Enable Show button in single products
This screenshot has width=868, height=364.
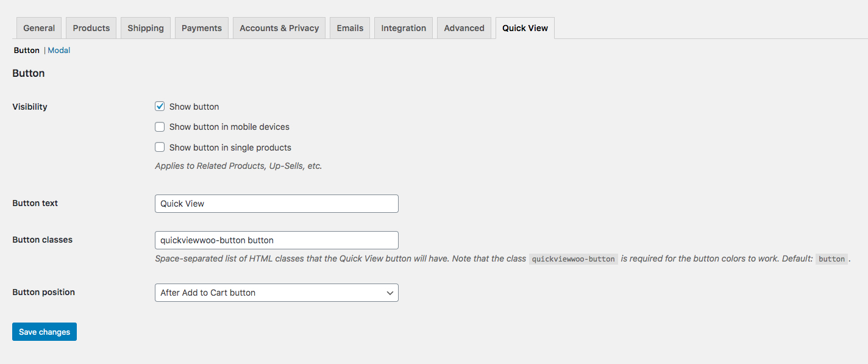click(x=160, y=147)
